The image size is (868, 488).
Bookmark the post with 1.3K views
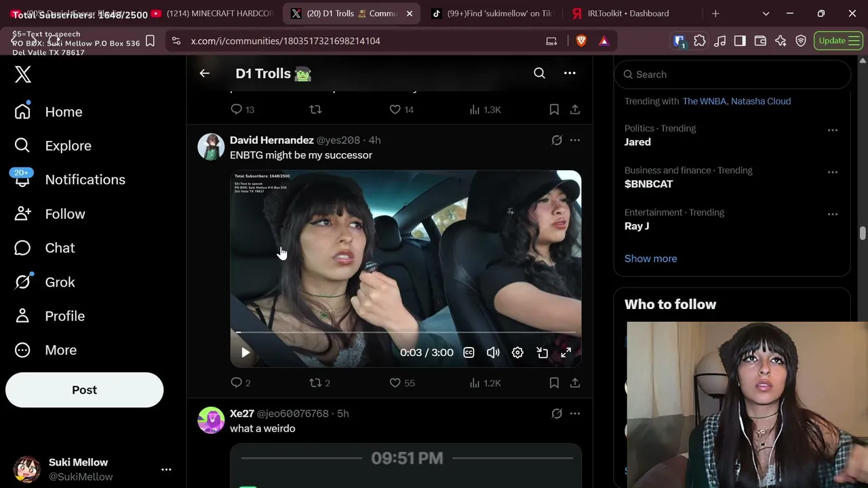click(554, 109)
